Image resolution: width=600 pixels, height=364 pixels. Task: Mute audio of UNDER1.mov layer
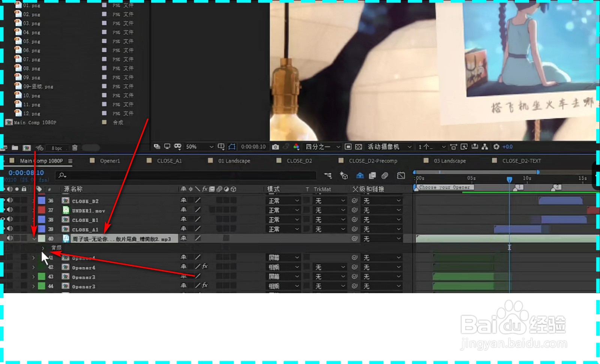point(10,210)
